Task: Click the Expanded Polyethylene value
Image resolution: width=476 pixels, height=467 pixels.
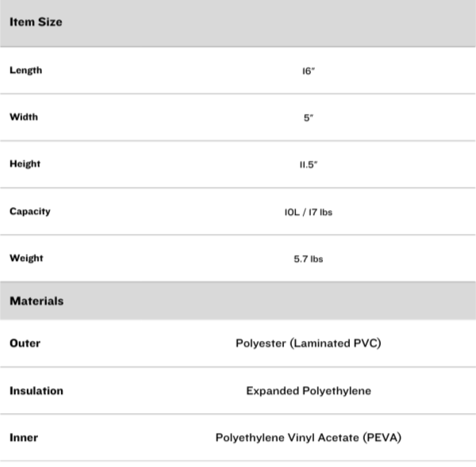Action: tap(309, 391)
